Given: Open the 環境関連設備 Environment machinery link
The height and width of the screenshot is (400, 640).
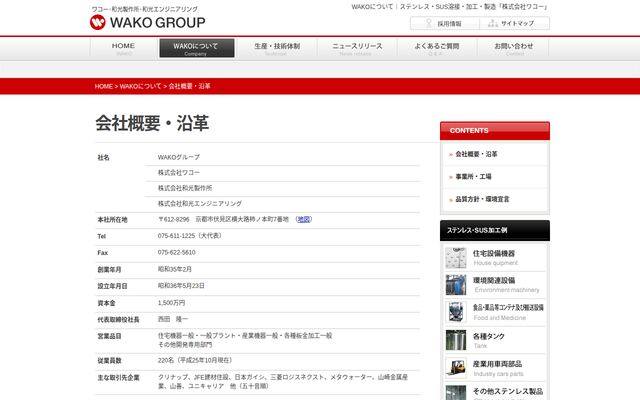Looking at the screenshot, I should click(506, 285).
